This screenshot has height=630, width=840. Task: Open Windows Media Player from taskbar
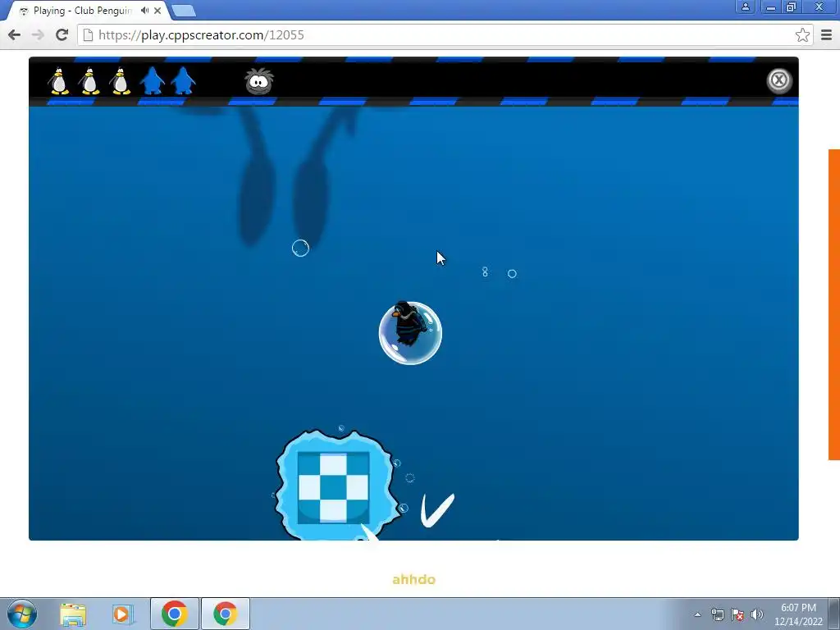click(121, 614)
